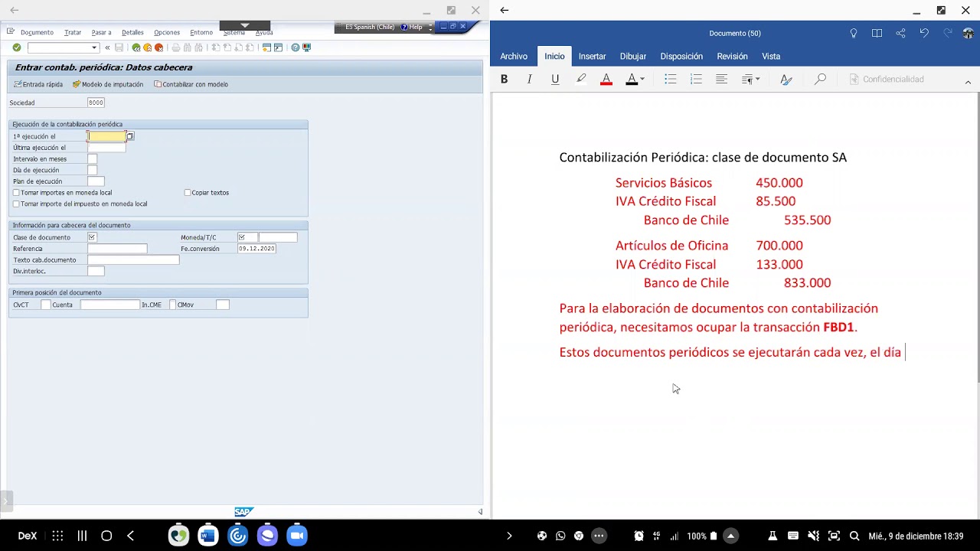Click the Print icon in SAP toolbar
The height and width of the screenshot is (551, 980).
pyautogui.click(x=176, y=47)
